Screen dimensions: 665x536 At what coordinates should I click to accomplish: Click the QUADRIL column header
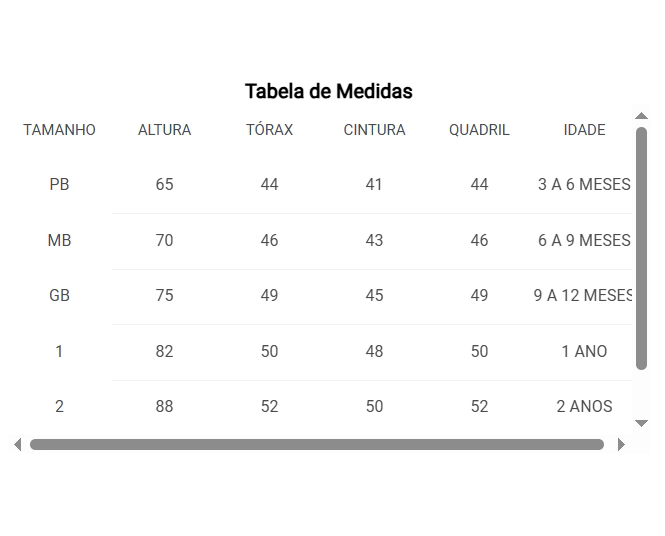[x=479, y=130]
